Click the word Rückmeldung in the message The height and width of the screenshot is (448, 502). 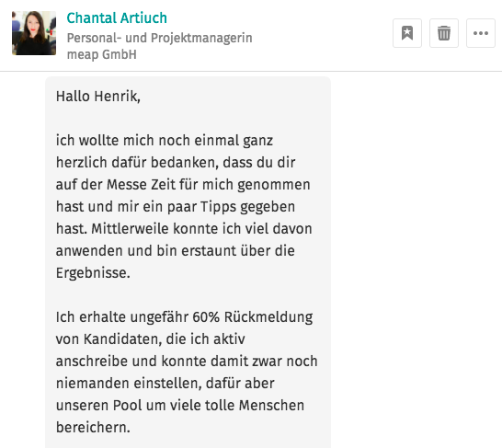(268, 317)
